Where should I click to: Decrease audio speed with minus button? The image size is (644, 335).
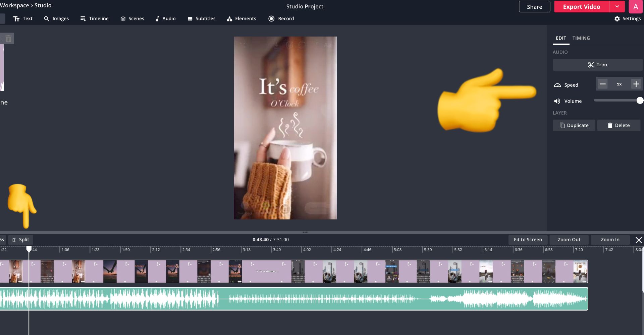[603, 84]
